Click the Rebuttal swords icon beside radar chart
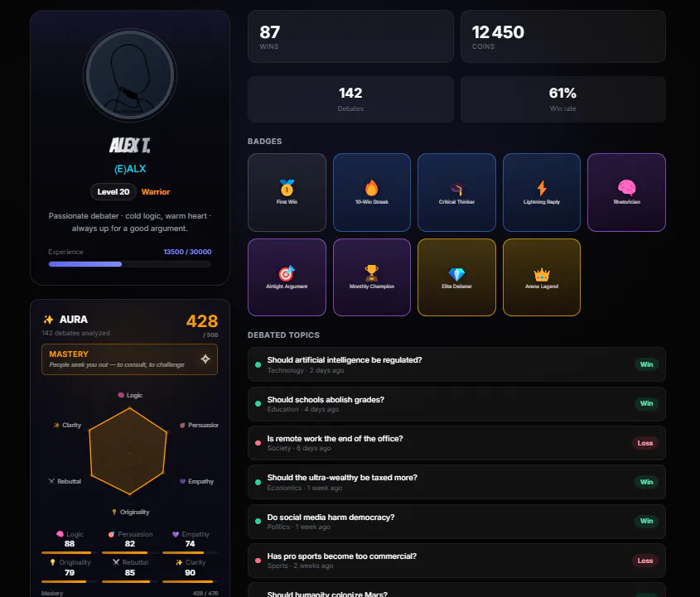Viewport: 700px width, 597px height. click(51, 481)
